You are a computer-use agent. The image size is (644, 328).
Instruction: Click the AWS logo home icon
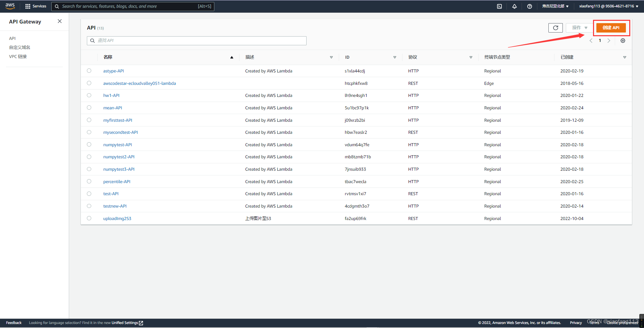(10, 6)
